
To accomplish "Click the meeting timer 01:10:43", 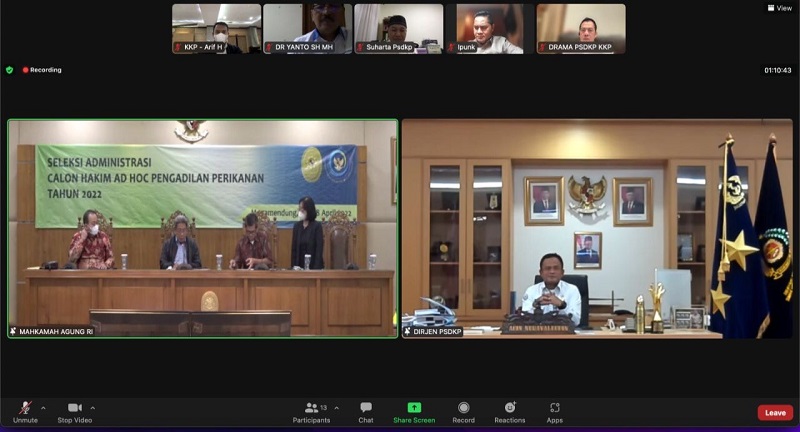I will coord(778,70).
